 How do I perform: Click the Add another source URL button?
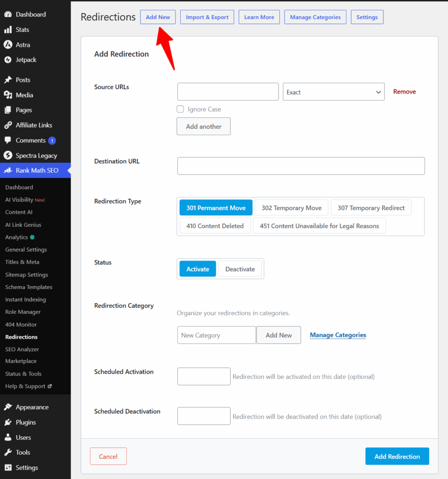(x=204, y=126)
